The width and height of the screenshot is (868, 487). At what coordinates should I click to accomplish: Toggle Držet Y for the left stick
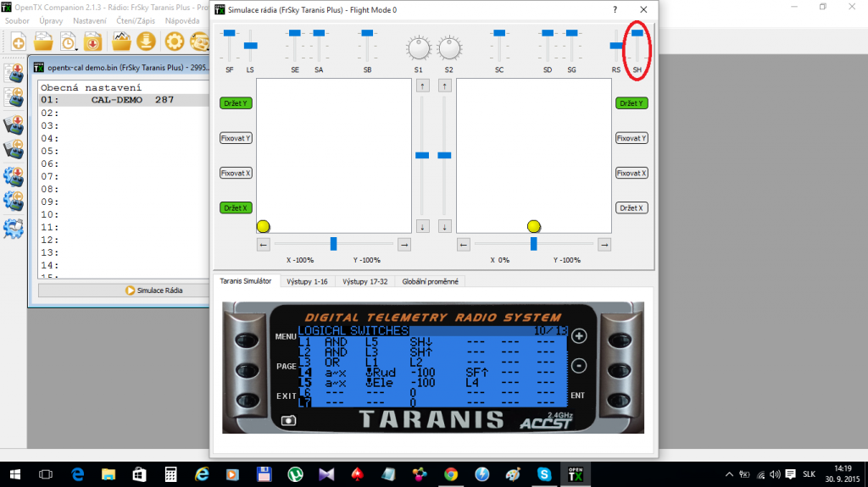[236, 102]
